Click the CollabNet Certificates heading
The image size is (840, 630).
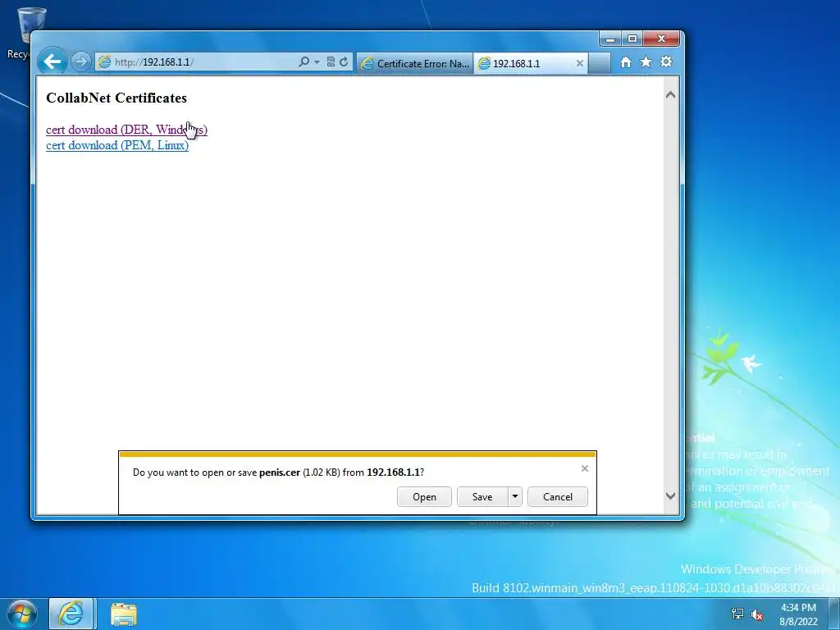116,98
